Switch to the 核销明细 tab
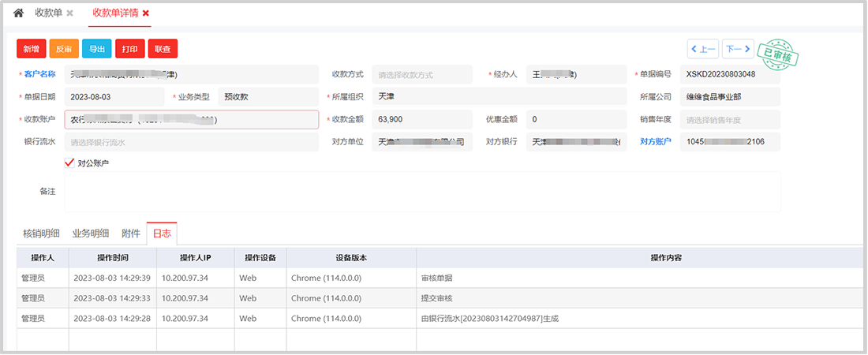868x355 pixels. pos(41,234)
